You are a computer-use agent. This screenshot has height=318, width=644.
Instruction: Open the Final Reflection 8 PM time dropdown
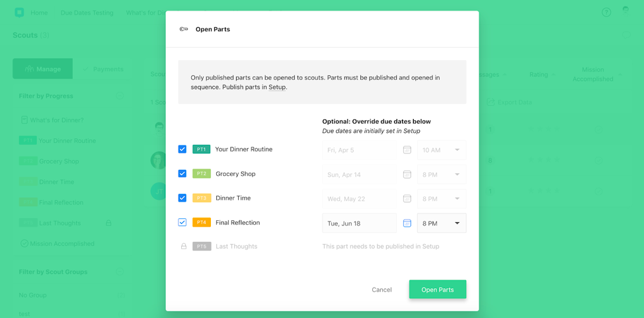[x=442, y=223]
